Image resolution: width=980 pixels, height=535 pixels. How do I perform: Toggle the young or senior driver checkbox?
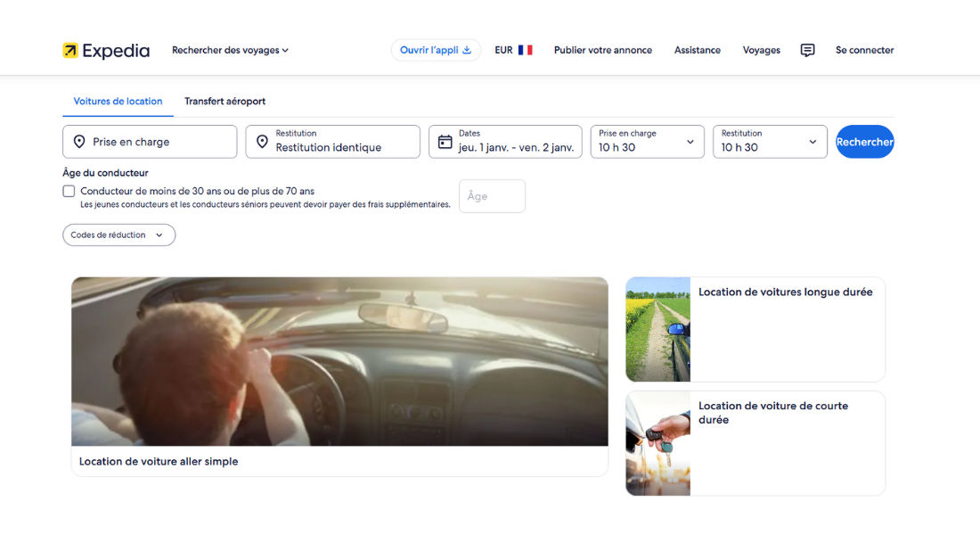pos(69,191)
